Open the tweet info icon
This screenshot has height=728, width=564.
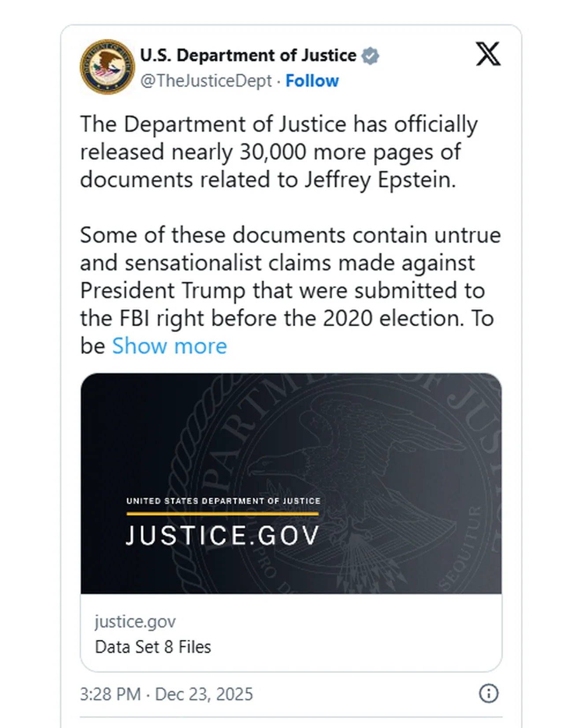(488, 693)
